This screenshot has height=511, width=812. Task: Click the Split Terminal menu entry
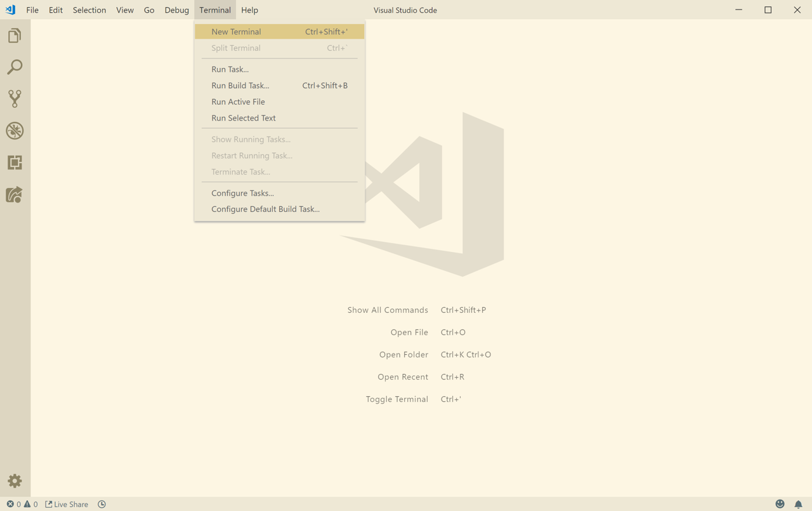coord(280,48)
